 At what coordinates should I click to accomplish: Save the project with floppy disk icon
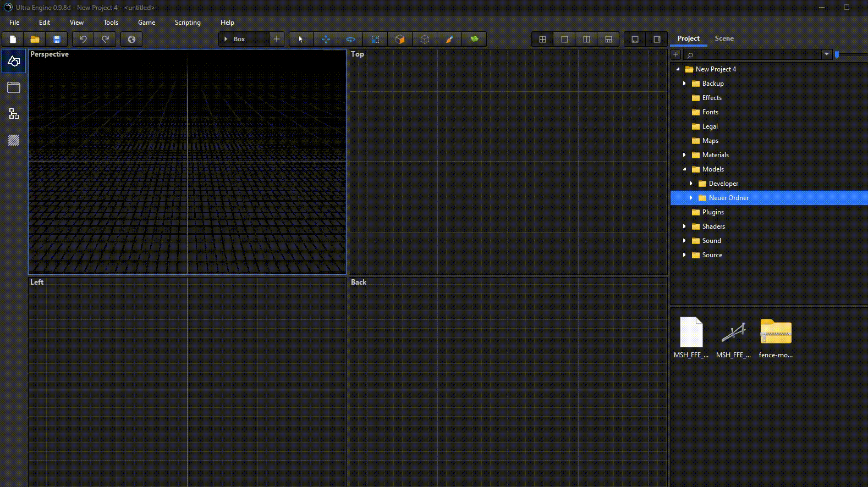click(57, 39)
